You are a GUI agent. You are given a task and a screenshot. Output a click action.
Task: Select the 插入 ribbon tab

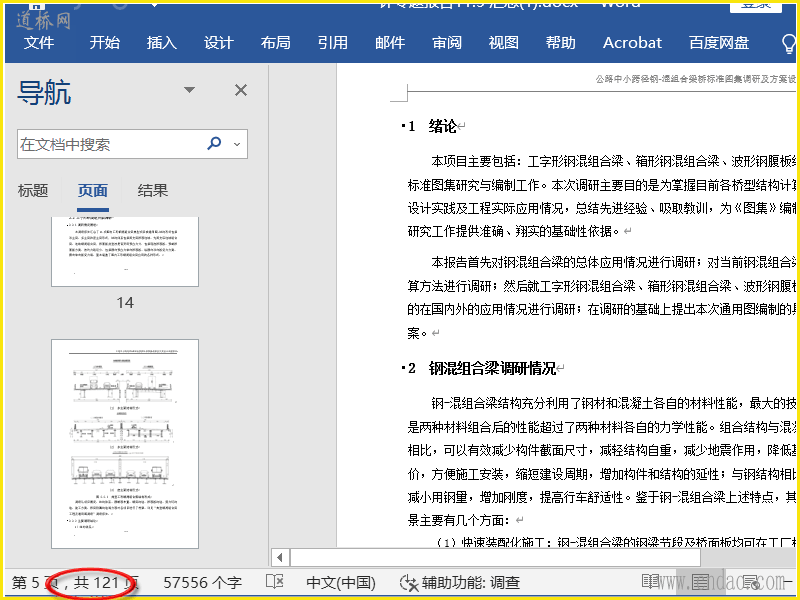point(161,43)
